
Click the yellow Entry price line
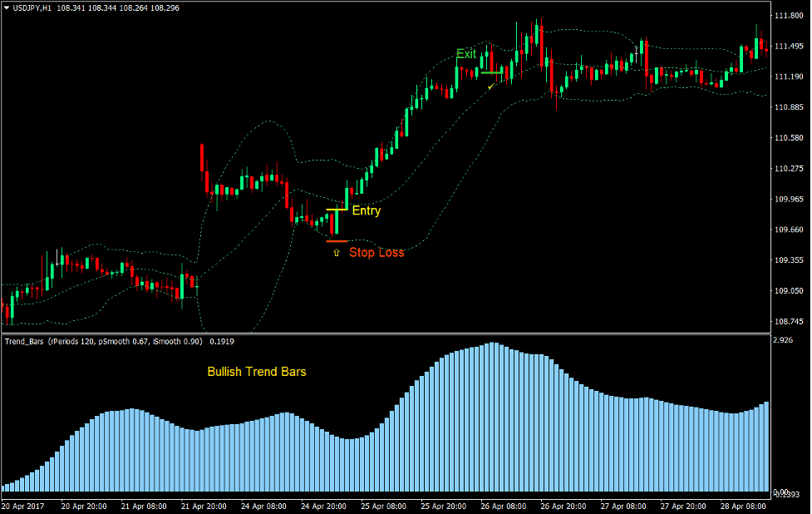point(337,210)
